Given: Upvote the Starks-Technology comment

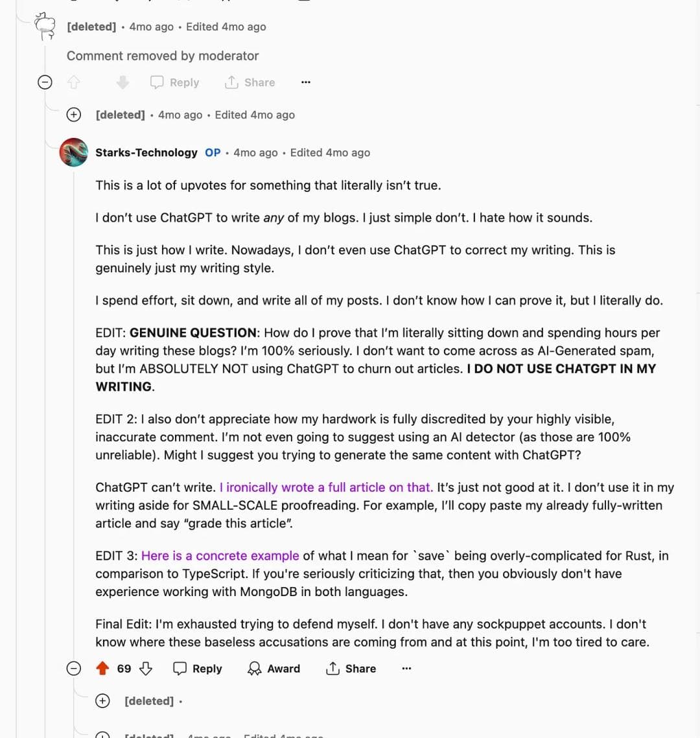Looking at the screenshot, I should click(102, 669).
